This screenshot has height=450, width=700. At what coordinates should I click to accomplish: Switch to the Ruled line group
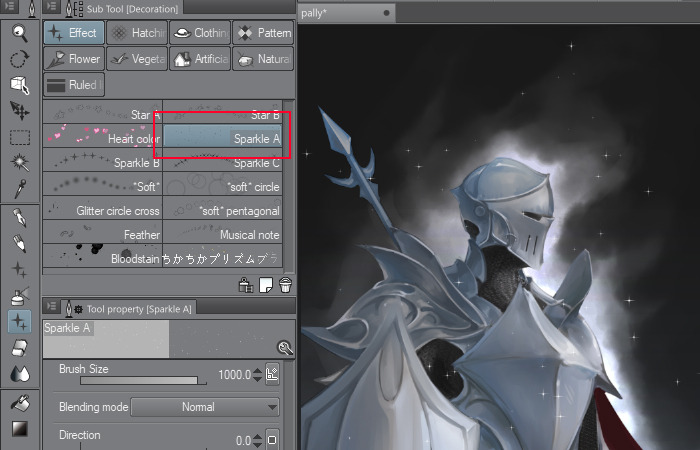coord(74,85)
